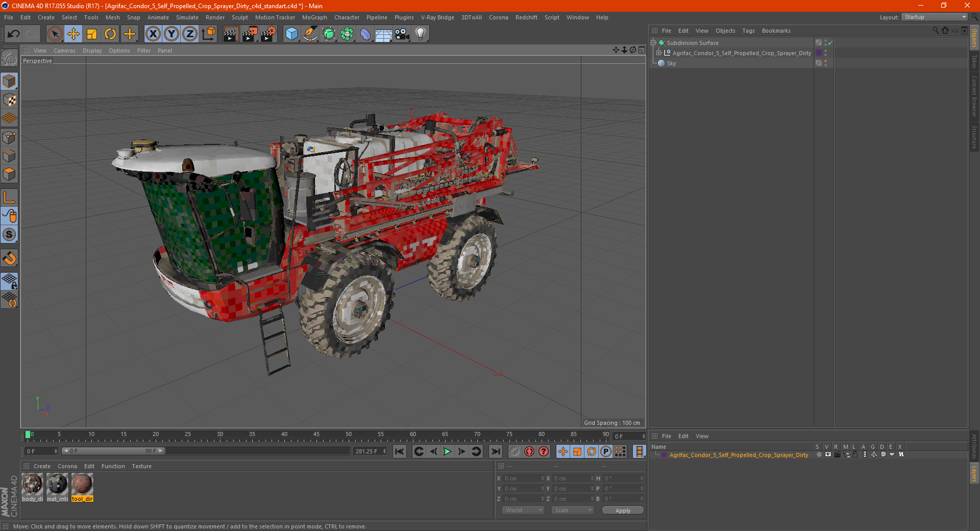Select the Live Selection tool
Screen dimensions: 980x531
click(55, 34)
